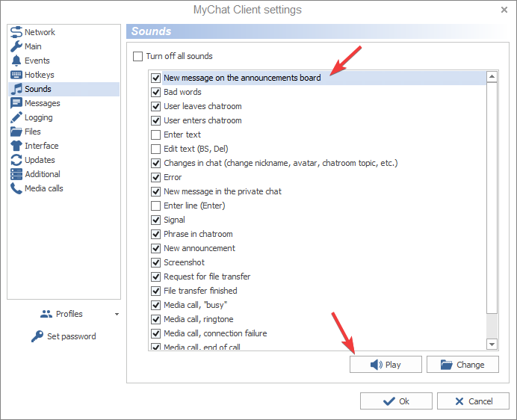Click the phone icon for Media calls

(x=16, y=188)
